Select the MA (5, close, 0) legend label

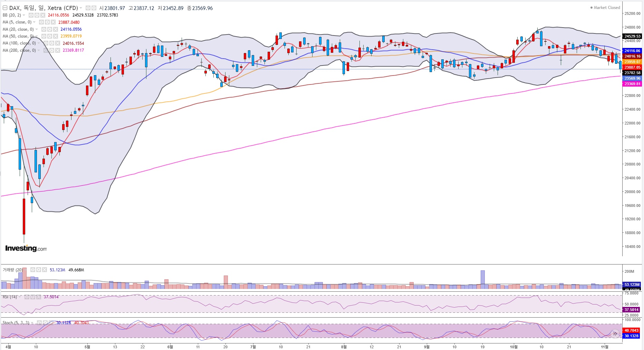17,22
